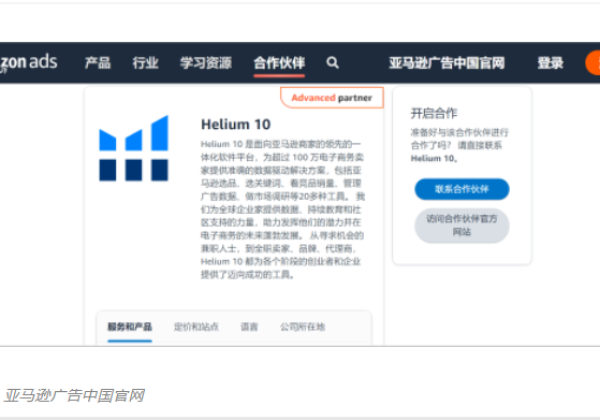Click the search magnifier icon in navbar
Screen dimensions: 600x420
tap(333, 63)
